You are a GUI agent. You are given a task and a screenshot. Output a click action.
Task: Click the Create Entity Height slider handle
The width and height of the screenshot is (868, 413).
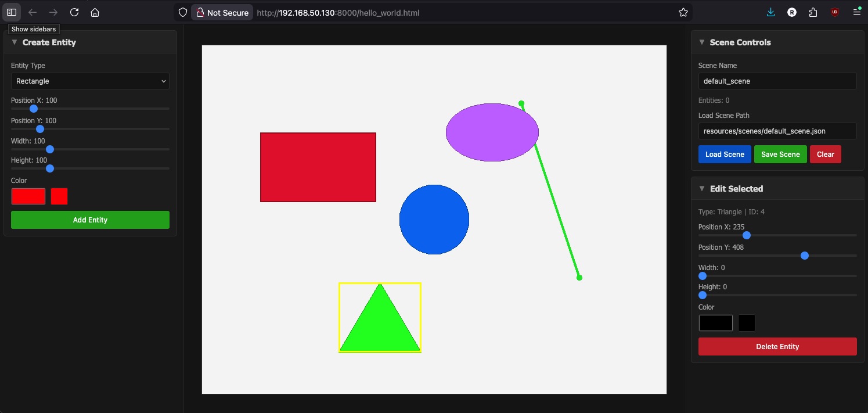(50, 168)
